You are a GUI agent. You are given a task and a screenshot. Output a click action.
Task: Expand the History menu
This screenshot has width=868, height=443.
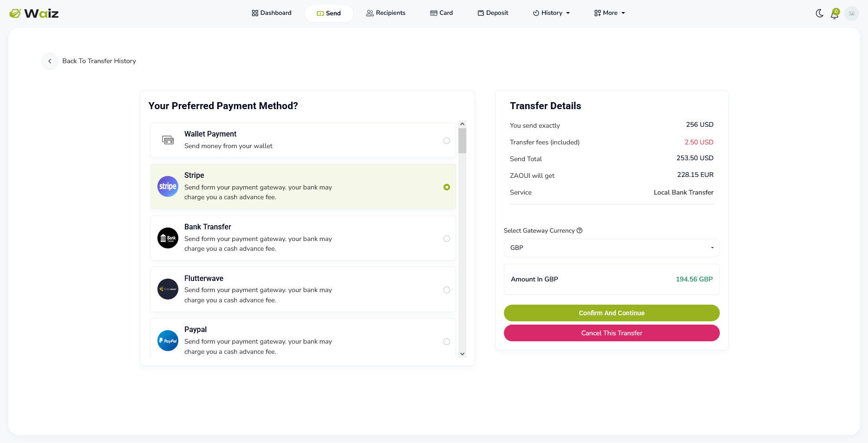click(551, 13)
